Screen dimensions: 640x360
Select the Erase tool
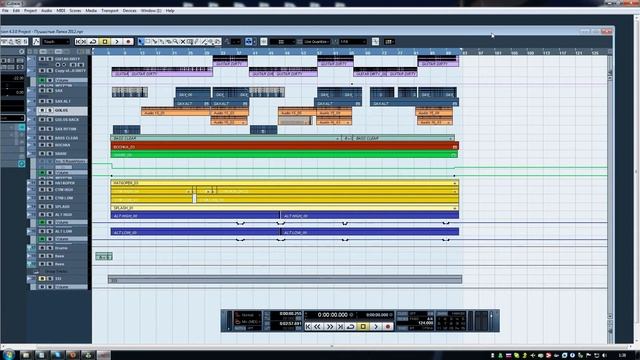coord(169,42)
